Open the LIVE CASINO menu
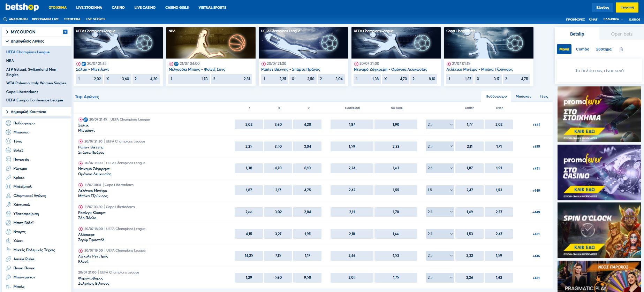Image resolution: width=644 pixels, height=292 pixels. (x=145, y=7)
